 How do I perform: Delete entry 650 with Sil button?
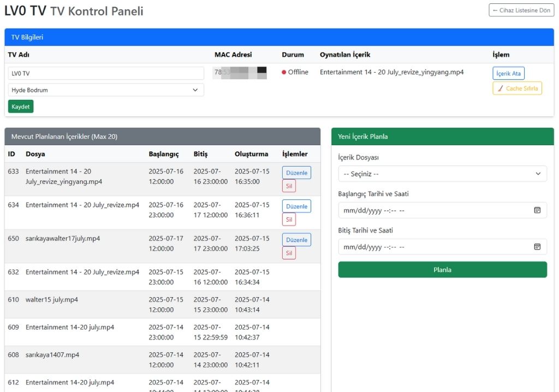coord(289,253)
